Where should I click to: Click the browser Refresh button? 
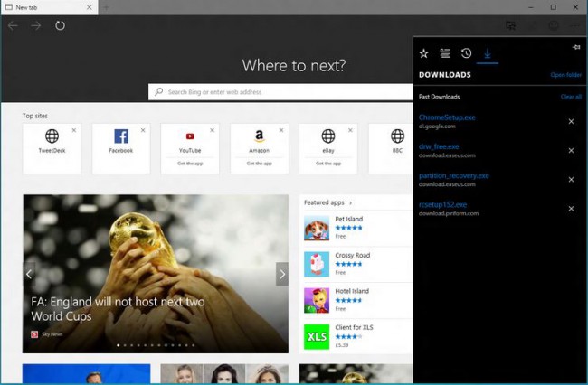click(60, 25)
